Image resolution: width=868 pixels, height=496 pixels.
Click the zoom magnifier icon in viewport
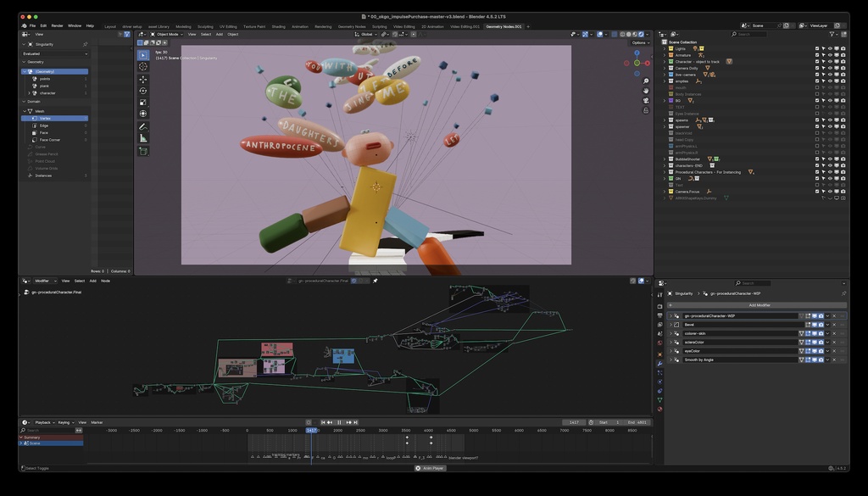click(x=646, y=82)
